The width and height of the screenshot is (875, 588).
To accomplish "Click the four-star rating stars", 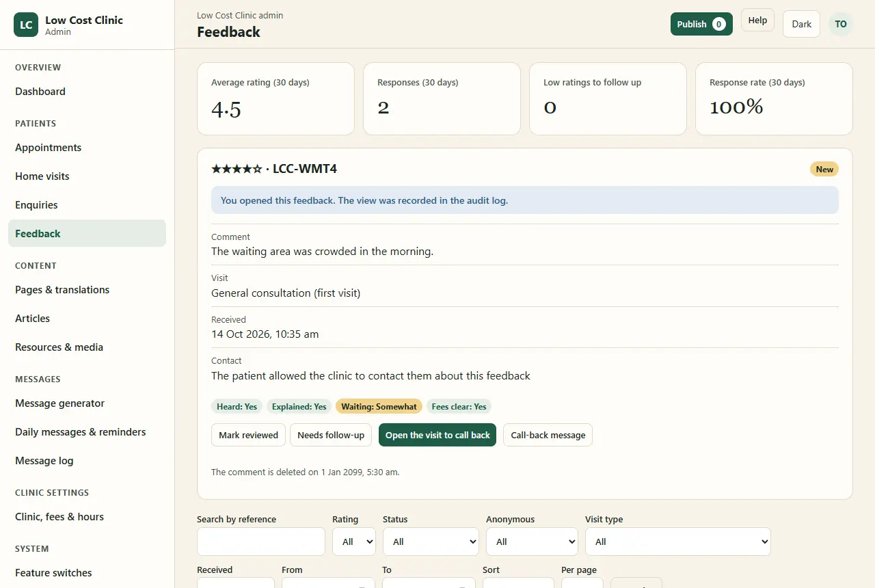I will coord(237,169).
